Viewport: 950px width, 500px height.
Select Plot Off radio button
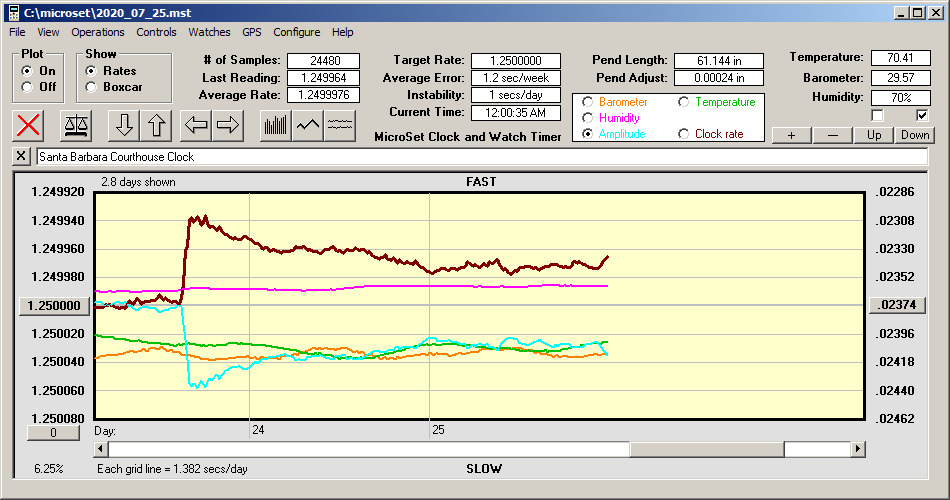[x=27, y=87]
